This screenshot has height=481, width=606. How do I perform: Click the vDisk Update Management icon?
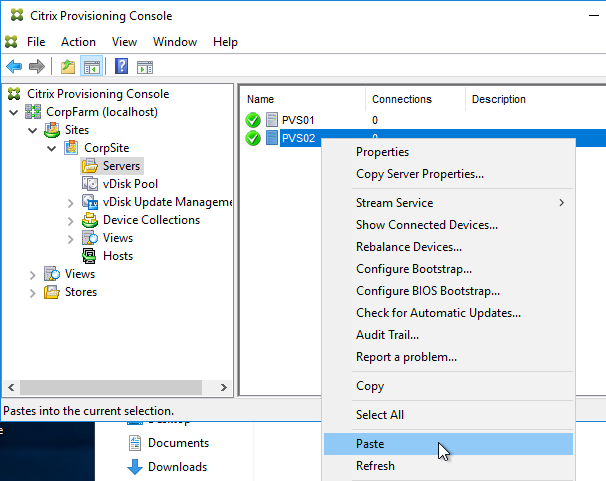(90, 202)
